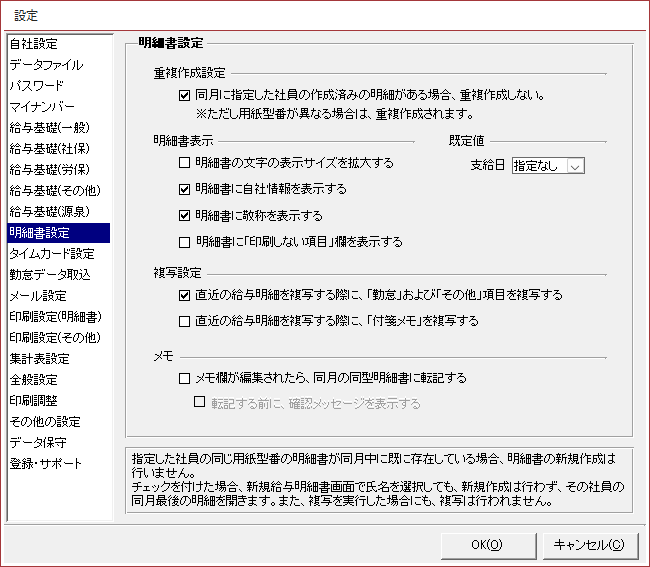Open the パスワード settings section
Screen dimensions: 650x567
click(x=36, y=86)
